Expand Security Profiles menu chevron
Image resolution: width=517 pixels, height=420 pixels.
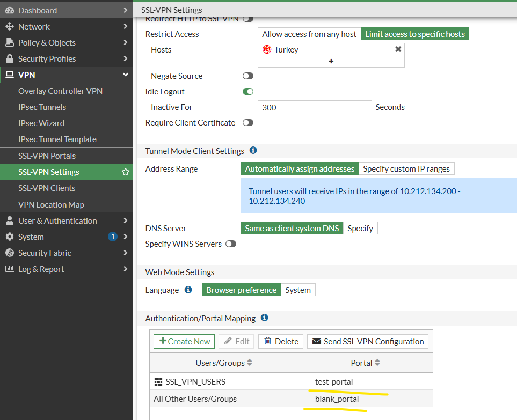pos(125,58)
